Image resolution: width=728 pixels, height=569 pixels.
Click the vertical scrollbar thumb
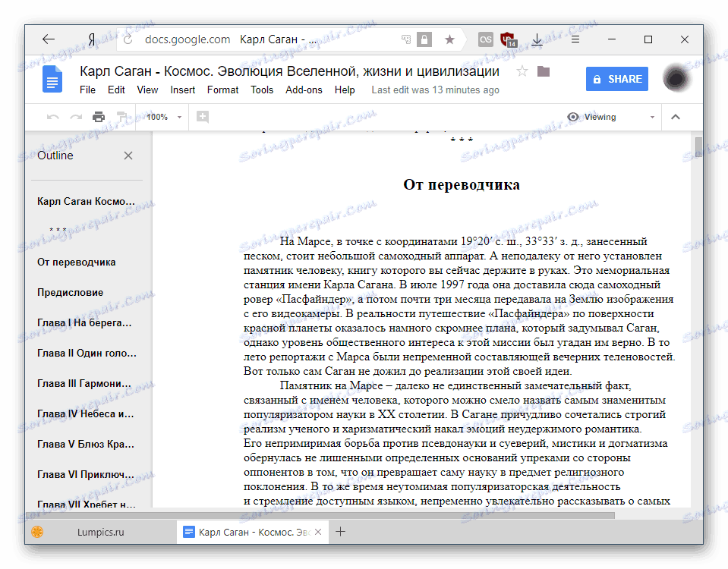pos(698,148)
